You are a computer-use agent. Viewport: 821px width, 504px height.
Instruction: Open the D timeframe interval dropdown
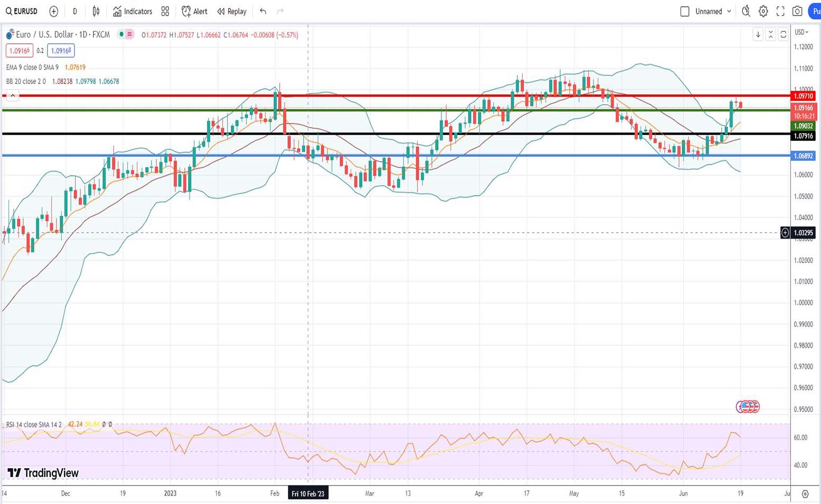(x=74, y=11)
